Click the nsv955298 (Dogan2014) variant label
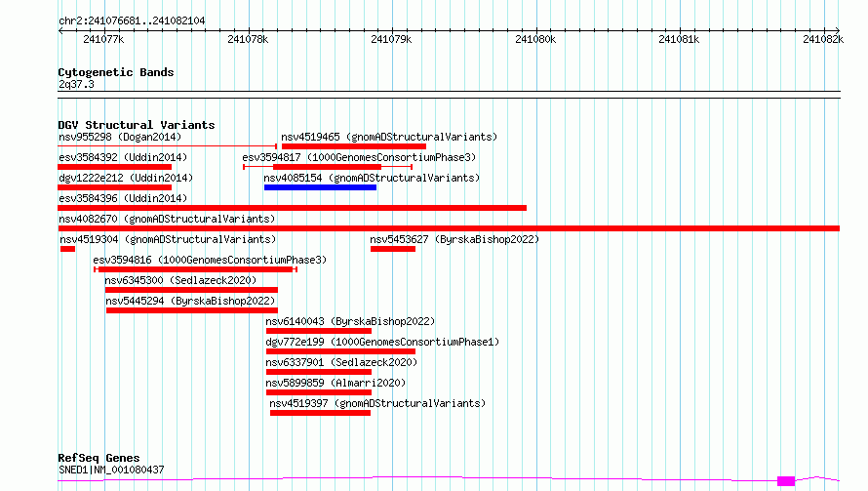868x491 pixels. pyautogui.click(x=120, y=137)
